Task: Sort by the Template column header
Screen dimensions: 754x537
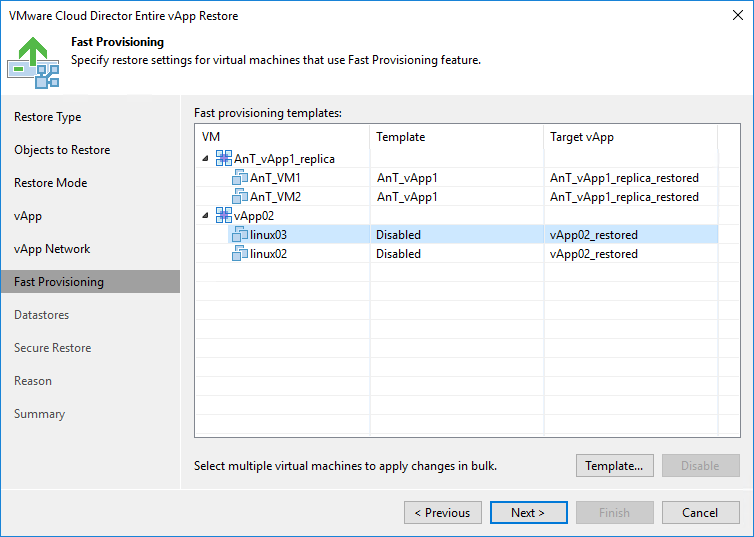Action: 457,137
